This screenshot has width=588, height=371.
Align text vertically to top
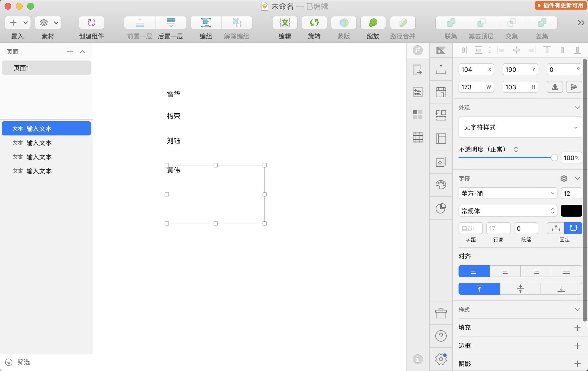pos(479,289)
